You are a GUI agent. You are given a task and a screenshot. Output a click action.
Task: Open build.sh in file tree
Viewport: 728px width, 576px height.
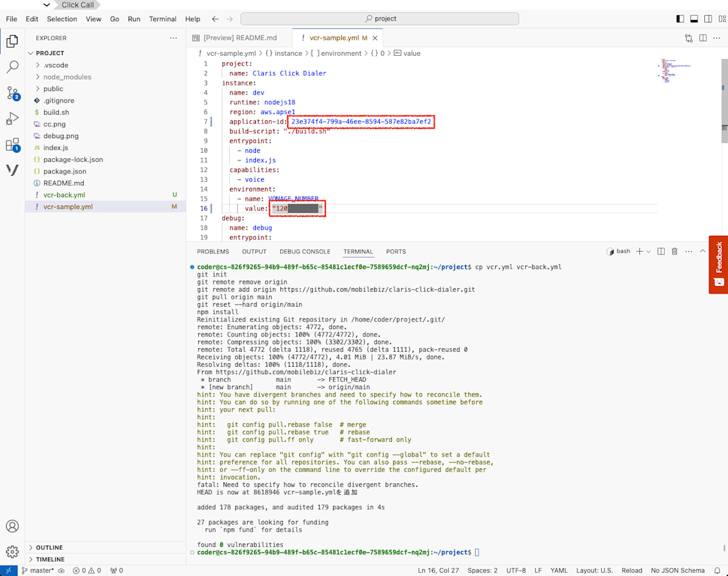tap(106, 112)
